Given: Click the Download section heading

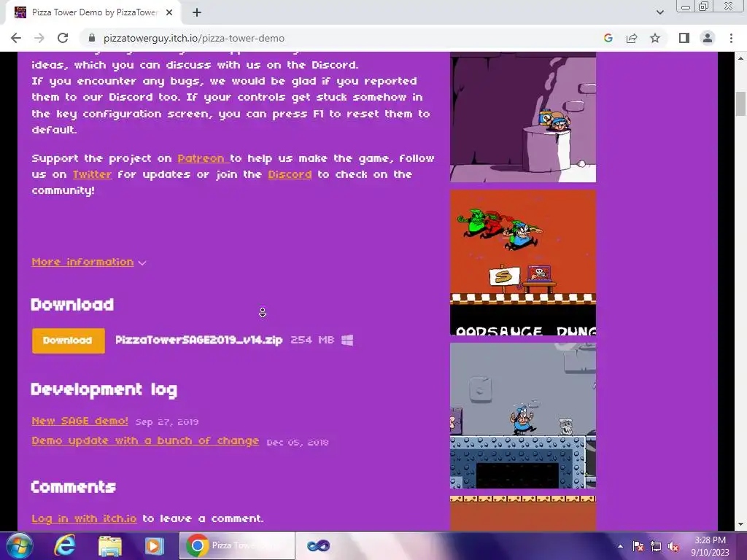Looking at the screenshot, I should pos(72,305).
